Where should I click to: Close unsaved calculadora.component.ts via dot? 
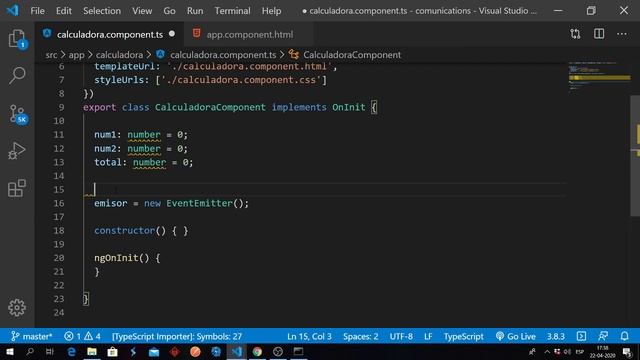(x=172, y=34)
